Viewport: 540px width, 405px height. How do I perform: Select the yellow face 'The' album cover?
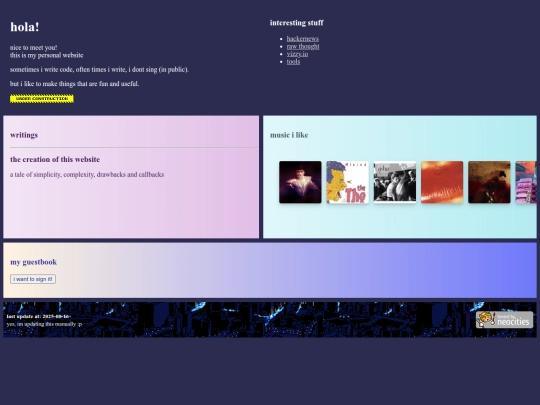tap(347, 182)
